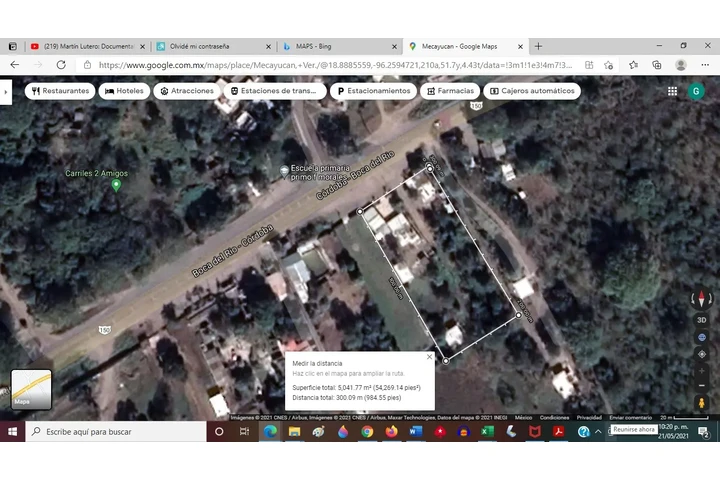The image size is (720, 480).
Task: Click the south measurement vertex on the polygon
Action: pos(445,361)
